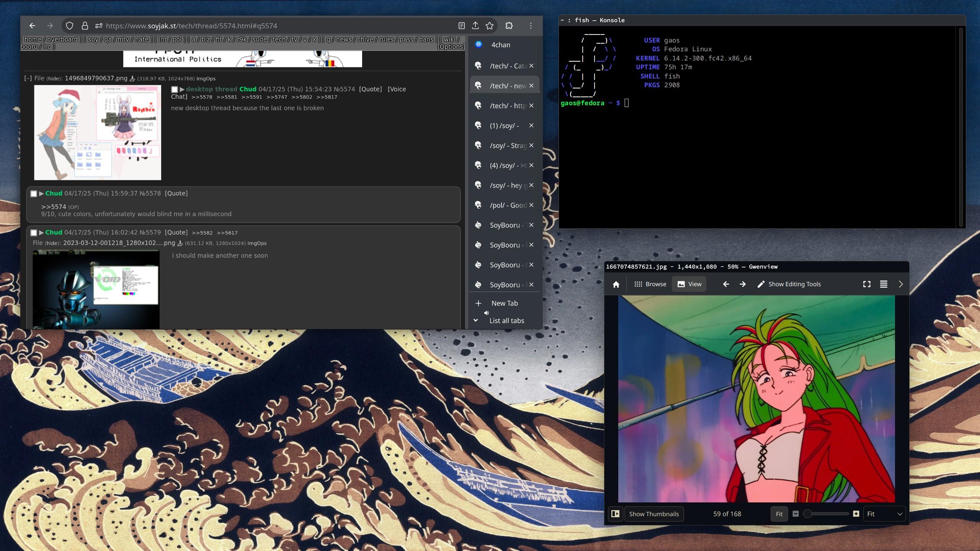
Task: Click Show Editing Tools in Gwenview
Action: click(x=789, y=284)
